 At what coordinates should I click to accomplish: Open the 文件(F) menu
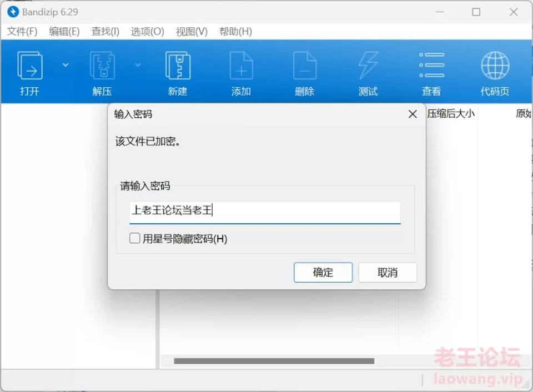point(22,32)
